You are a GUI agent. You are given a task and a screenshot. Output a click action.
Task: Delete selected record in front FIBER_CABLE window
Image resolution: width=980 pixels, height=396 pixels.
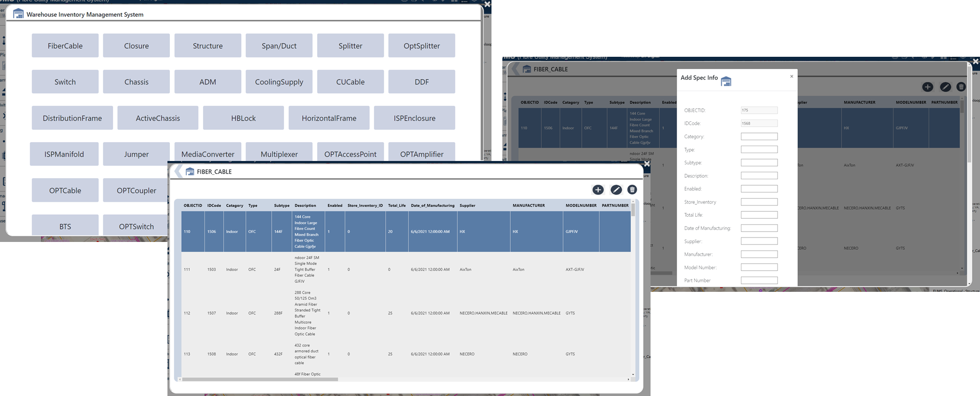click(x=632, y=190)
